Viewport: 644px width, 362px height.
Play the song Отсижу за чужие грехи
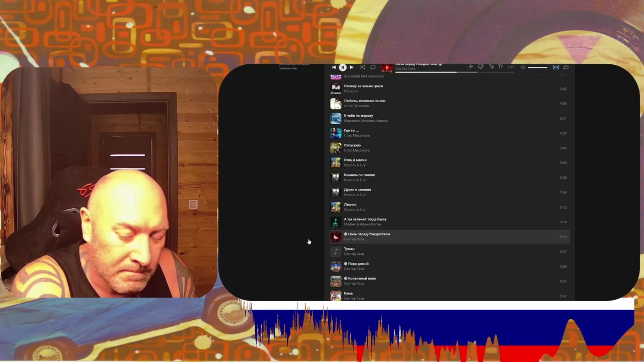[363, 86]
